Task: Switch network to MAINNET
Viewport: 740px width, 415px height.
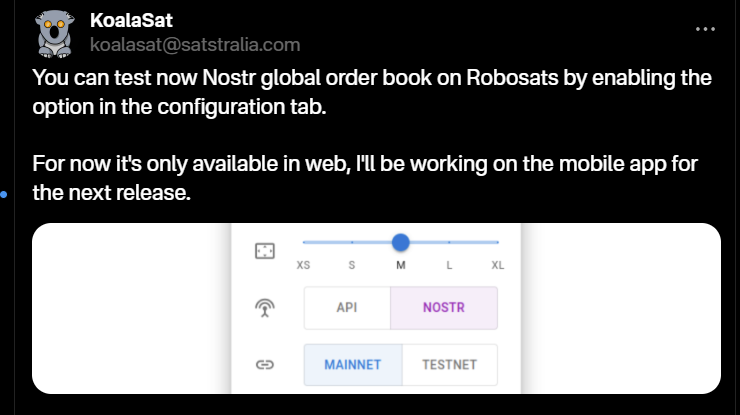Action: click(x=353, y=365)
